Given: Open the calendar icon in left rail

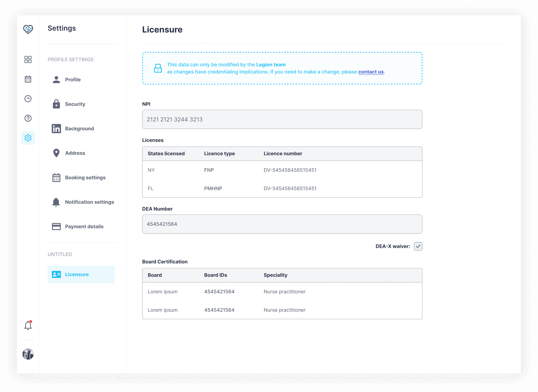Looking at the screenshot, I should (x=28, y=79).
